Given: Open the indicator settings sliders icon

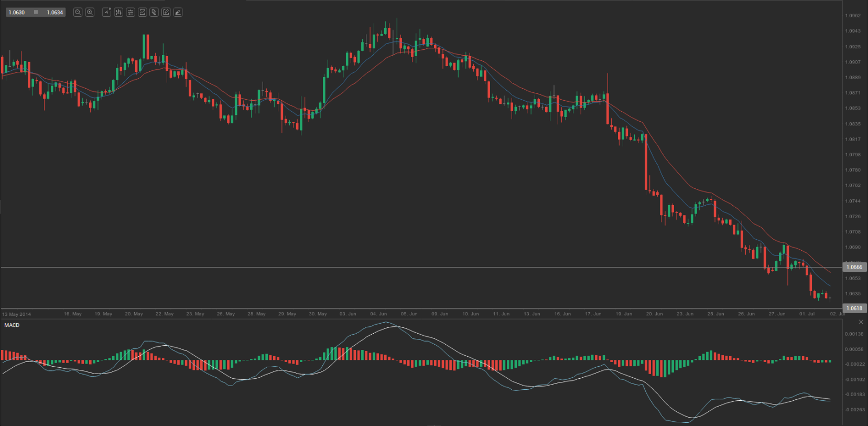Looking at the screenshot, I should [x=131, y=12].
